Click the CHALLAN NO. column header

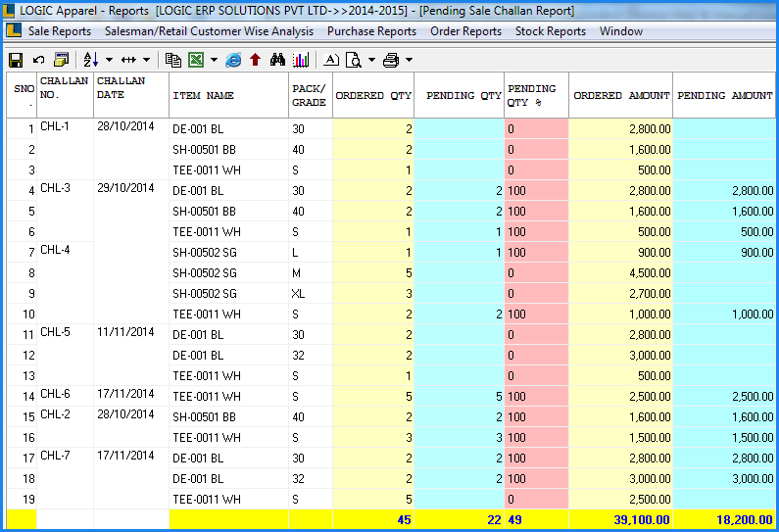pos(65,95)
